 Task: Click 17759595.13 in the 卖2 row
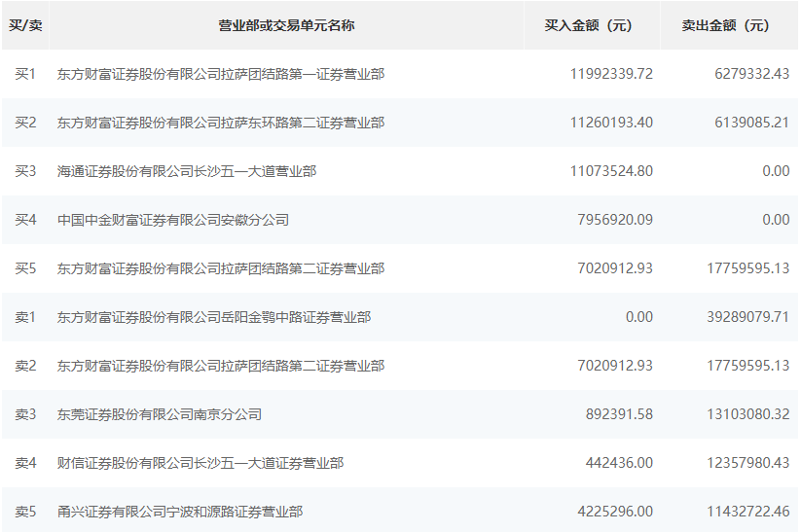[748, 366]
